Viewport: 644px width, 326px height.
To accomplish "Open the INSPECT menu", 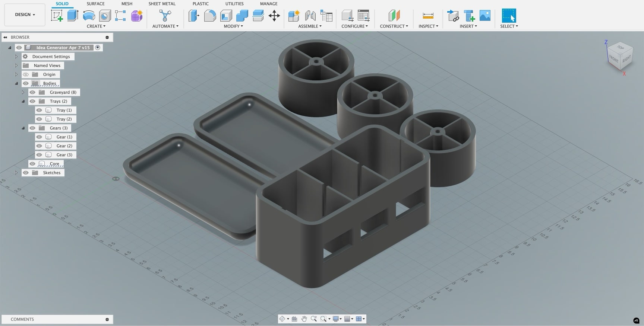I will 428,26.
